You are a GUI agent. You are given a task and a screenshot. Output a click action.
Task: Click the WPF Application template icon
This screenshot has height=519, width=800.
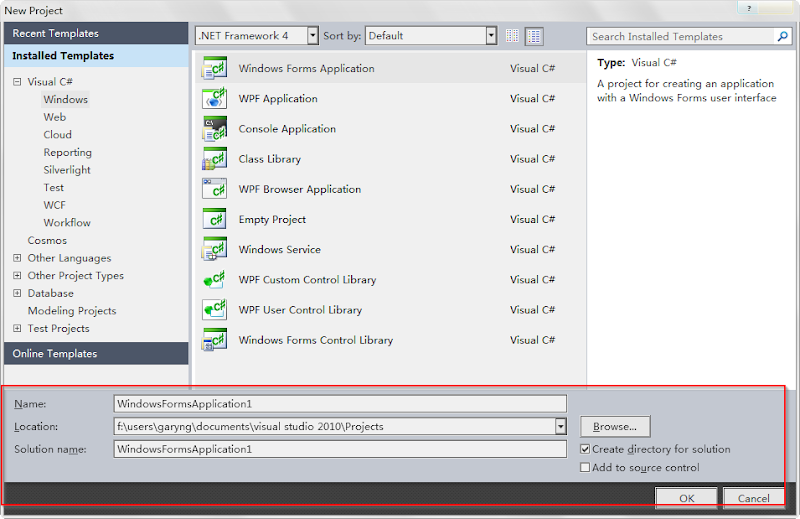(x=214, y=98)
